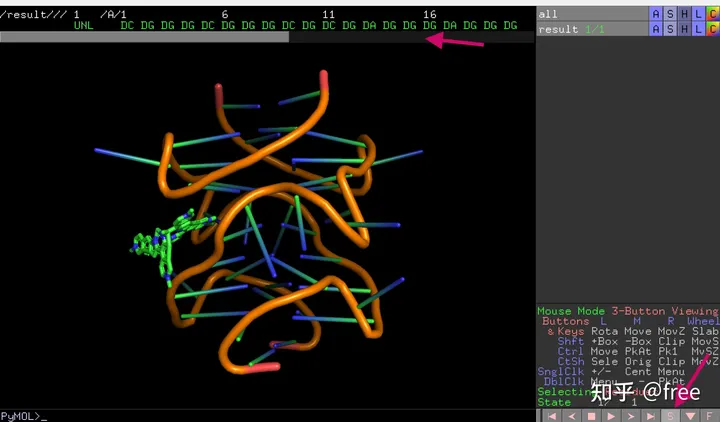The height and width of the screenshot is (422, 720).
Task: Advance one frame forward
Action: point(631,415)
